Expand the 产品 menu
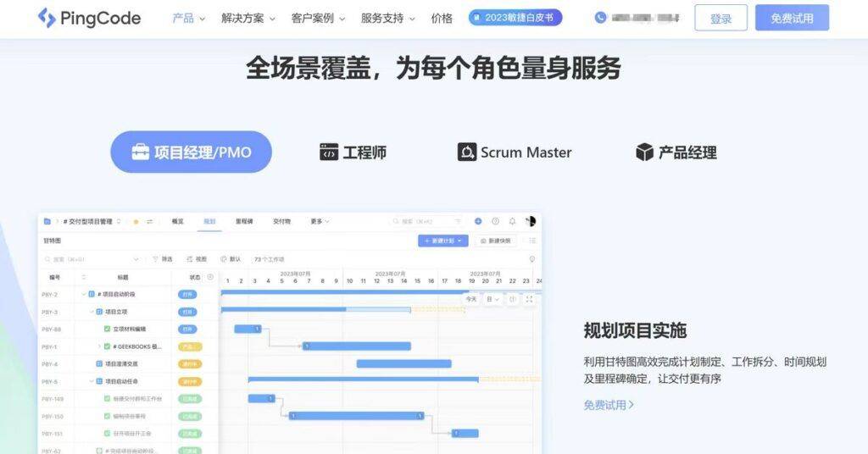The height and width of the screenshot is (454, 868). [188, 19]
